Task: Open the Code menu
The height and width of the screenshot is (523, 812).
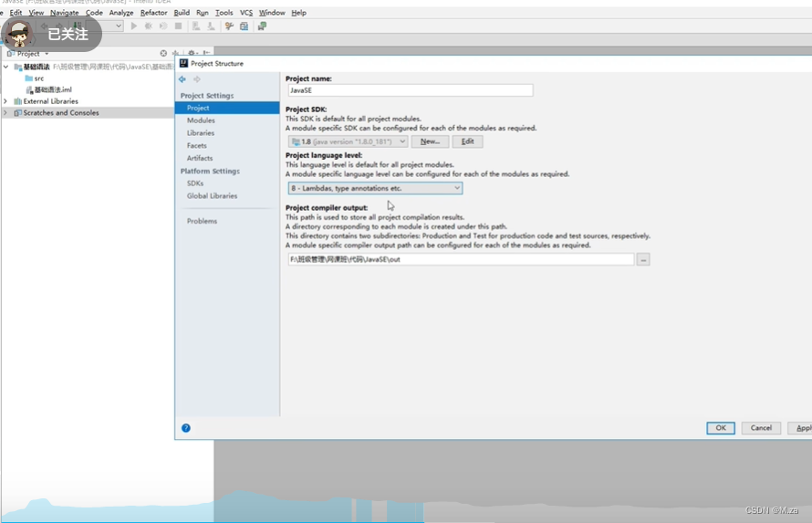Action: pos(94,13)
